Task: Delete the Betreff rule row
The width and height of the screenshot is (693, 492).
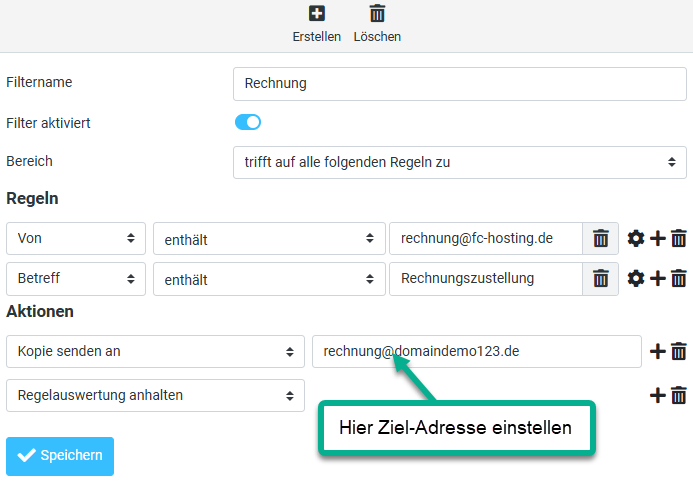Action: pos(679,278)
